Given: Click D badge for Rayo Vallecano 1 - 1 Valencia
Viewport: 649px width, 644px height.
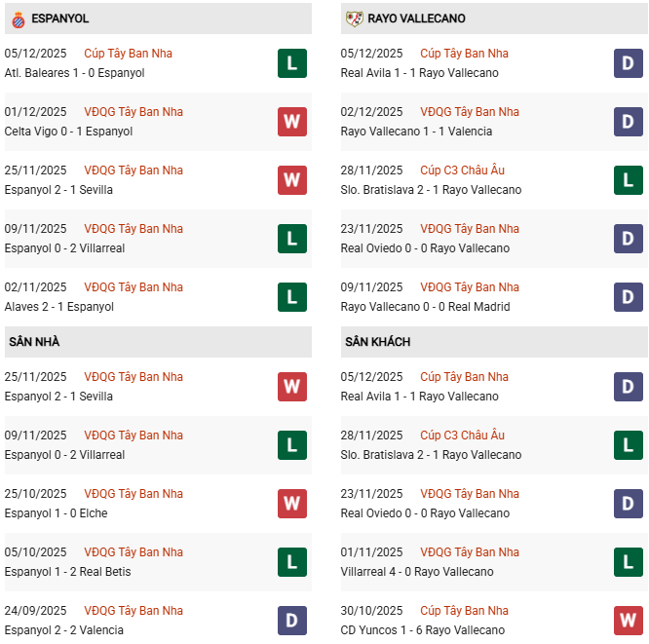Looking at the screenshot, I should (629, 122).
